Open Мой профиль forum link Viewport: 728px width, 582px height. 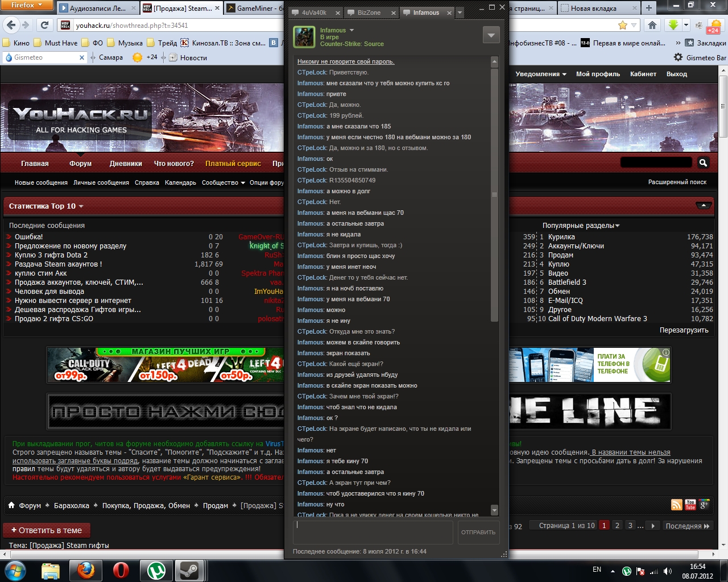pos(598,74)
